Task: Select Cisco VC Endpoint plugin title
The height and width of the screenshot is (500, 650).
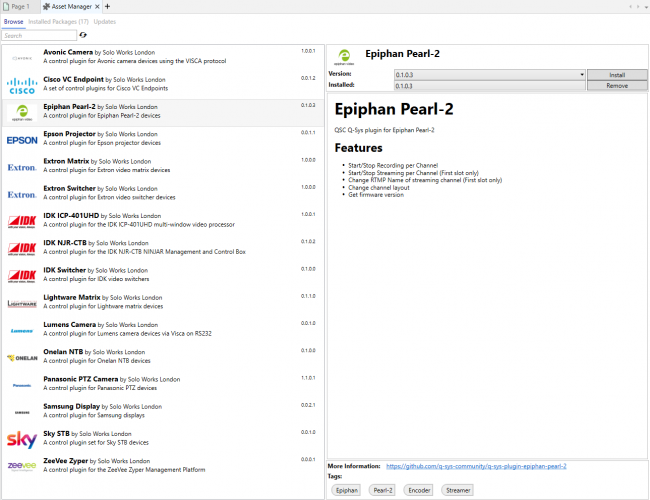Action: 73,79
